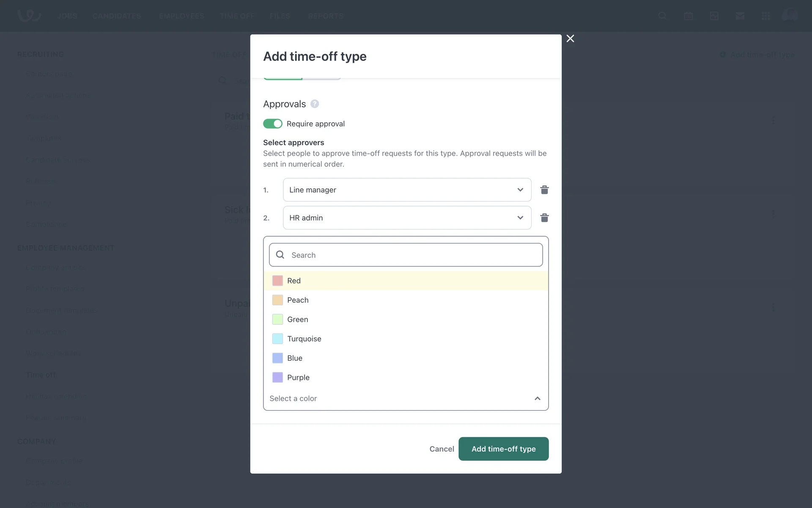
Task: Pick the Turquoise color option
Action: [304, 339]
